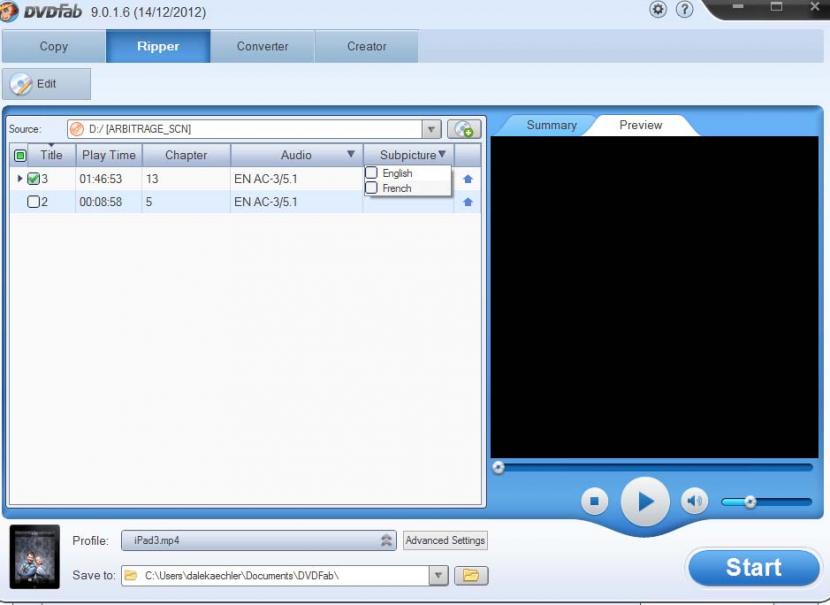Expand title 3 row triangle
This screenshot has width=830, height=605.
tap(20, 178)
